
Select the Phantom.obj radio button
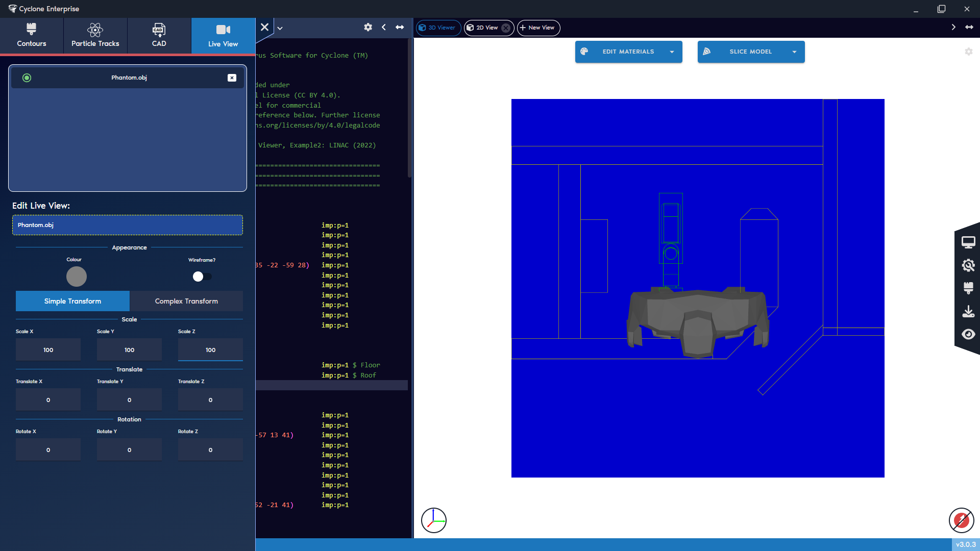pyautogui.click(x=27, y=78)
